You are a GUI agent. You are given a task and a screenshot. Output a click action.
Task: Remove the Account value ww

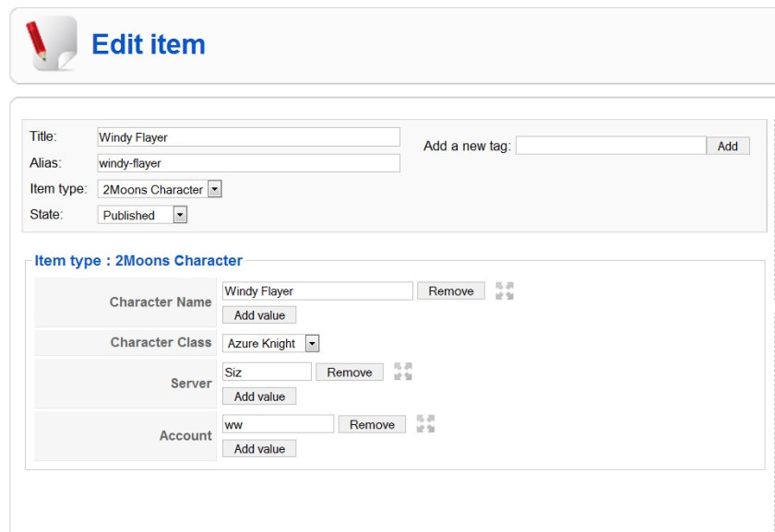click(x=372, y=425)
